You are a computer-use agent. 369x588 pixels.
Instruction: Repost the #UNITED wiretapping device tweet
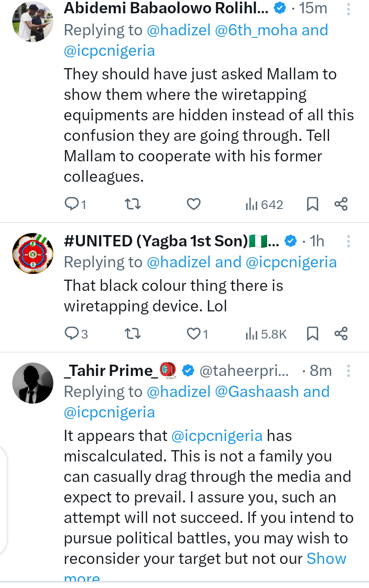[x=132, y=334]
